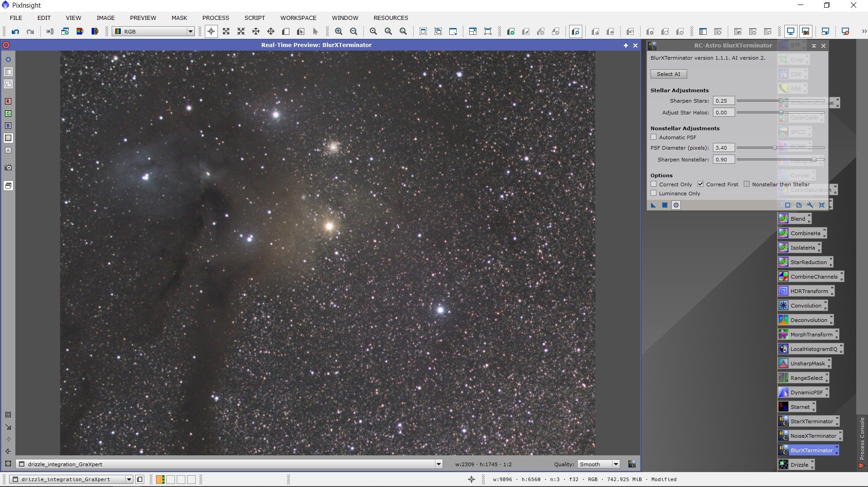Open the CombineChannels process icon
The image size is (868, 487).
pyautogui.click(x=811, y=277)
